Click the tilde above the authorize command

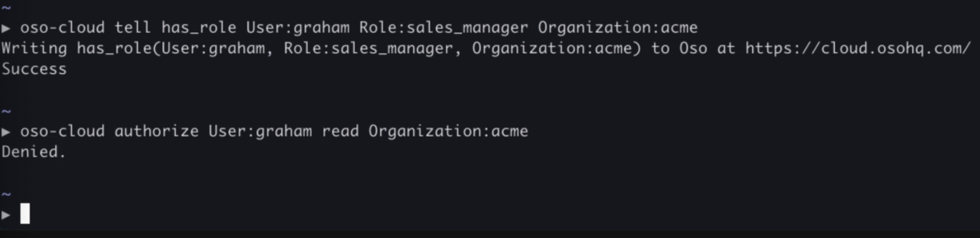coord(6,111)
